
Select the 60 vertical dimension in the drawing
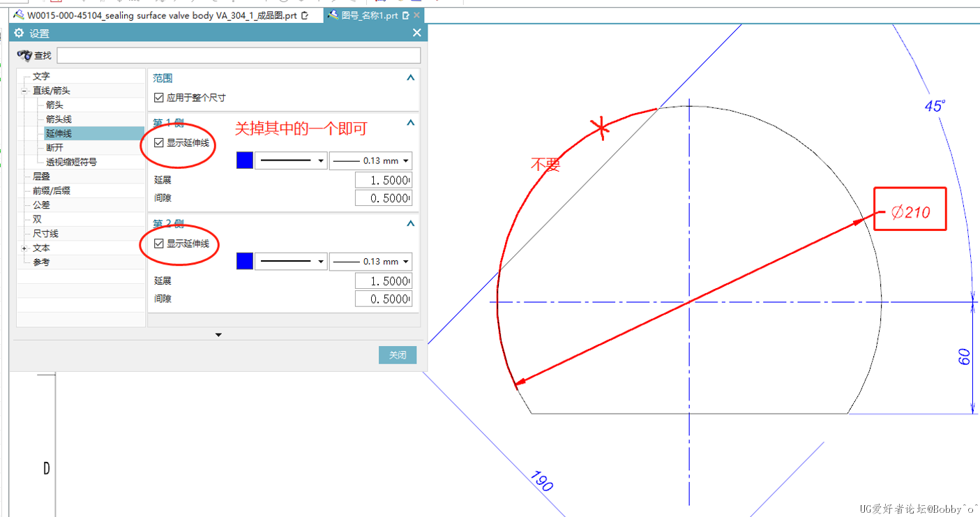tap(965, 357)
